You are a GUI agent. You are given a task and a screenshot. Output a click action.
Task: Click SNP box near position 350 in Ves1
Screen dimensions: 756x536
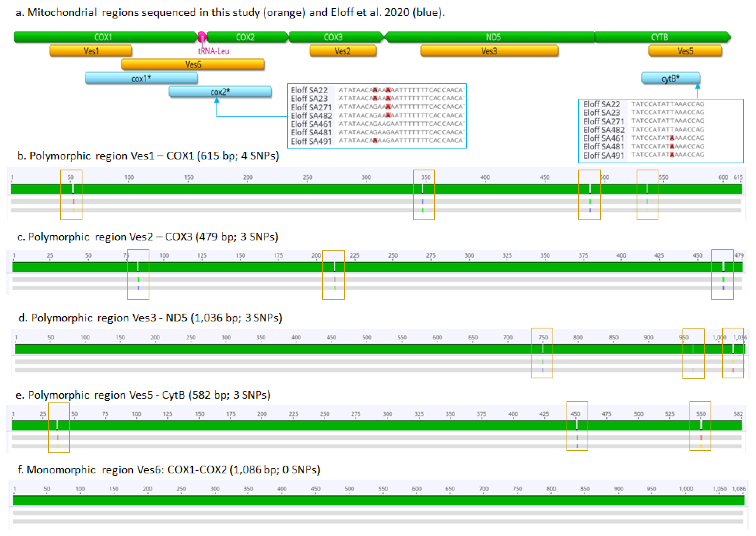[424, 195]
